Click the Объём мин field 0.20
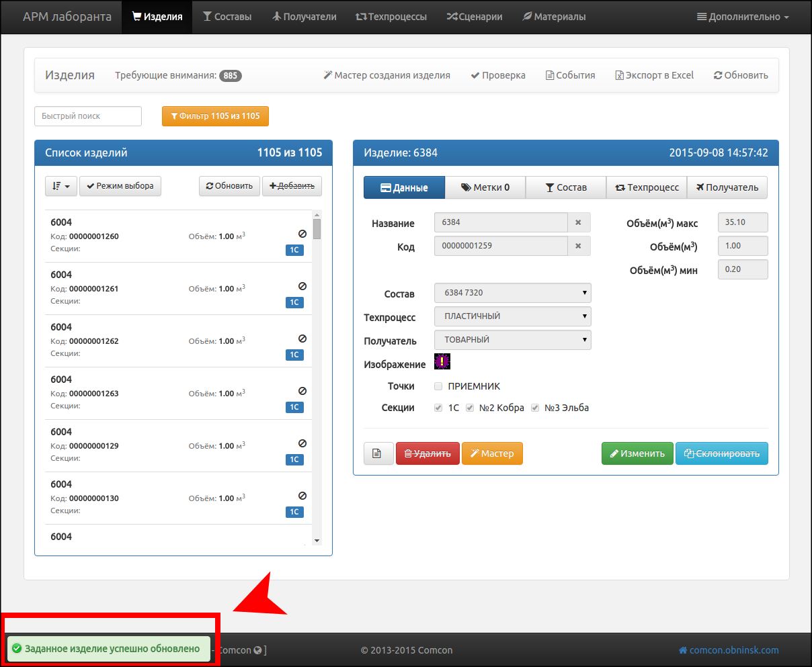 click(743, 269)
